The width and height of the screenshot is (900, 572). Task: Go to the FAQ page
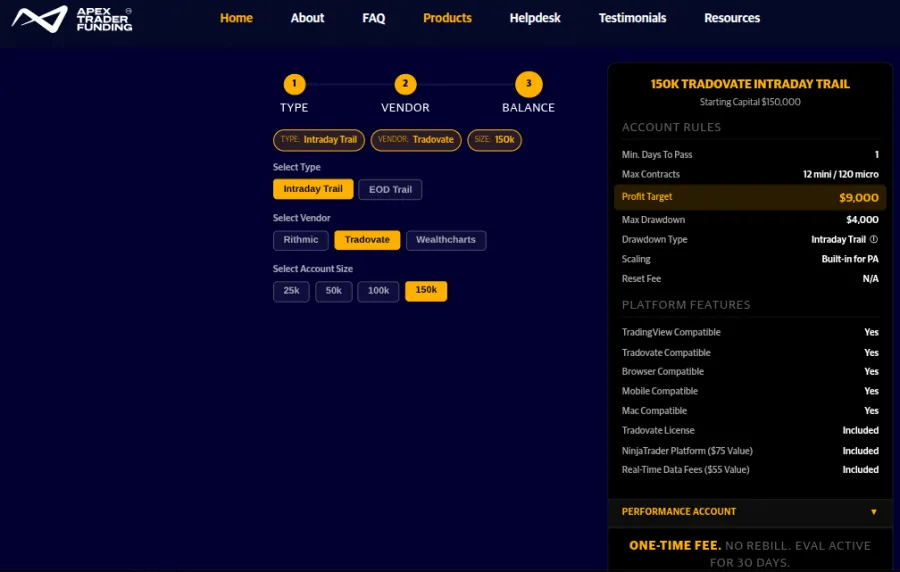[x=374, y=18]
